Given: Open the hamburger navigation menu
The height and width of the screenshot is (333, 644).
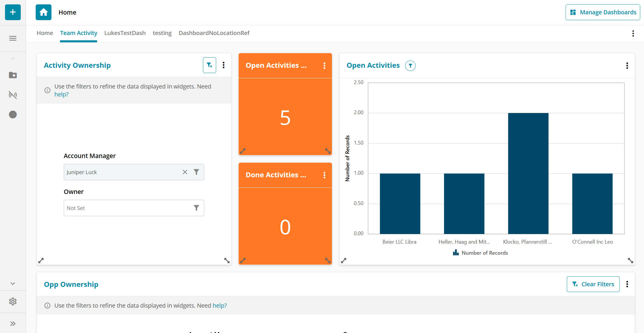Looking at the screenshot, I should [13, 38].
